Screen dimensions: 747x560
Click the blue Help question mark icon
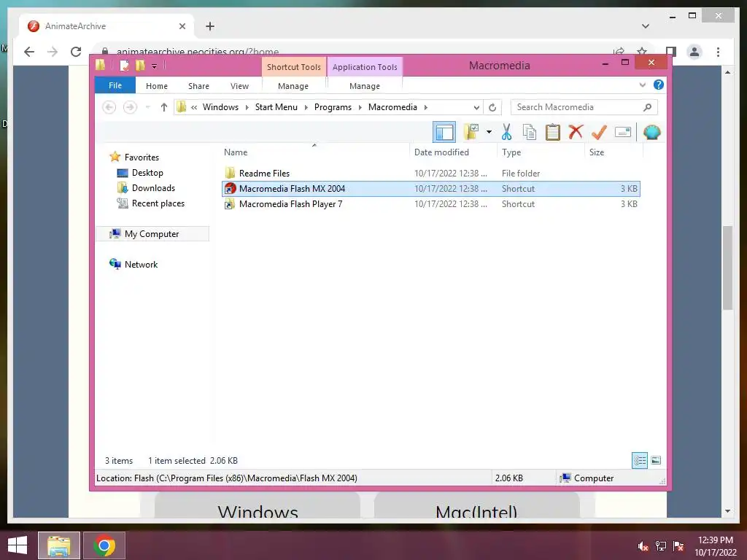pos(659,85)
